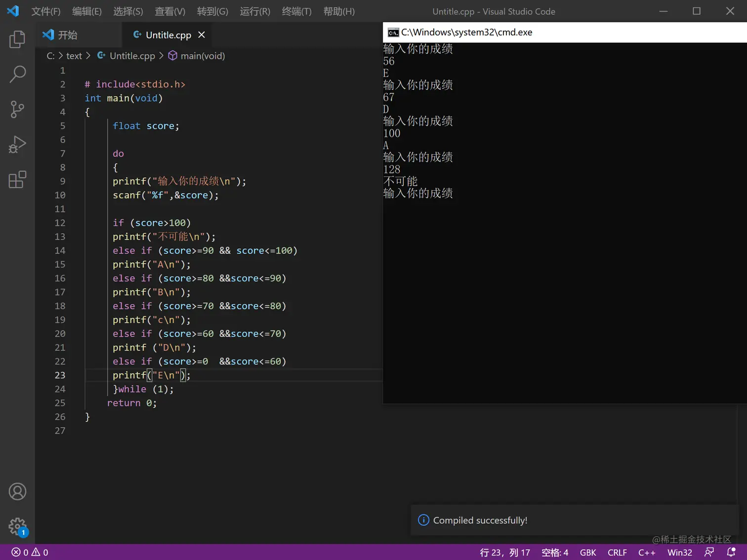The height and width of the screenshot is (560, 747).
Task: Open the 选择(S) menu
Action: pos(128,11)
